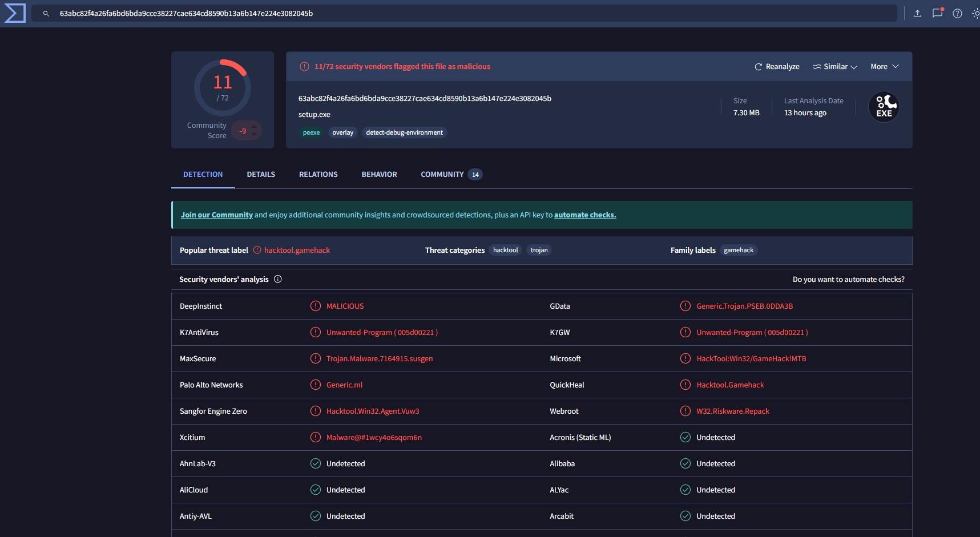This screenshot has width=980, height=537.
Task: Click the Generic.Trojan.PSEB.0DDA3B detection name
Action: click(x=745, y=306)
